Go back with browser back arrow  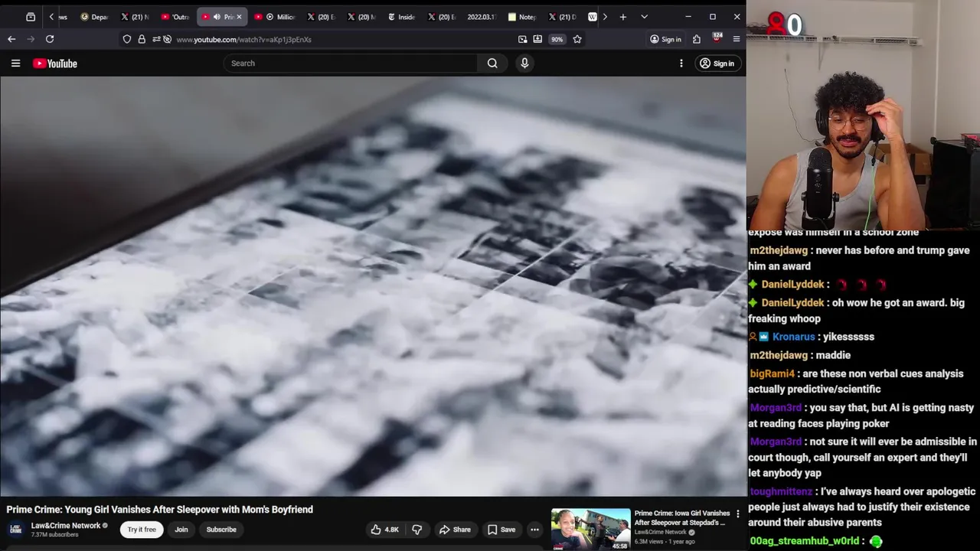[x=11, y=39]
